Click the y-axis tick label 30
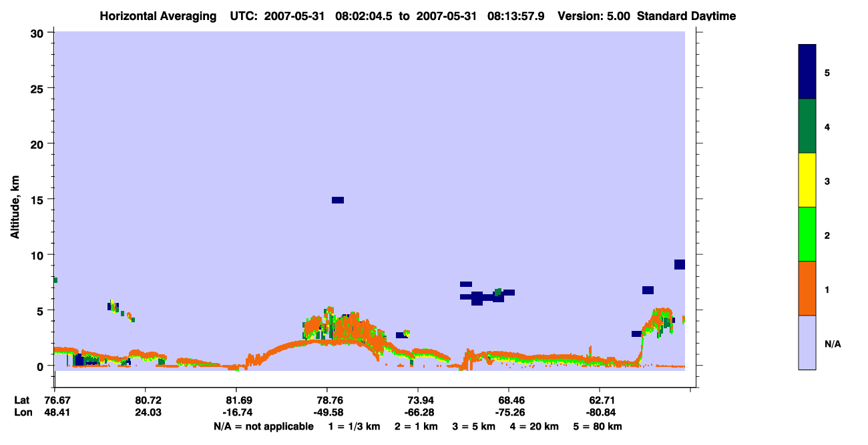Viewport: 868px width, 445px height. (x=38, y=33)
